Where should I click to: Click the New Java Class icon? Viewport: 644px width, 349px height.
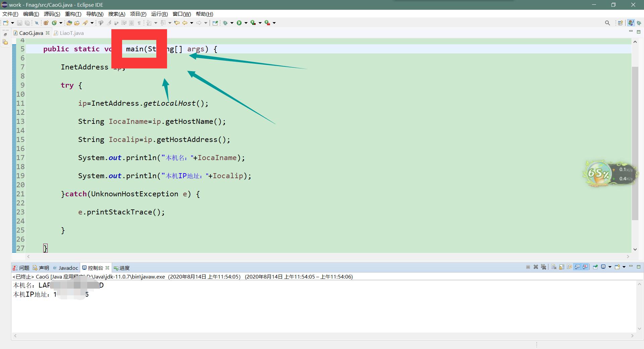coord(54,23)
